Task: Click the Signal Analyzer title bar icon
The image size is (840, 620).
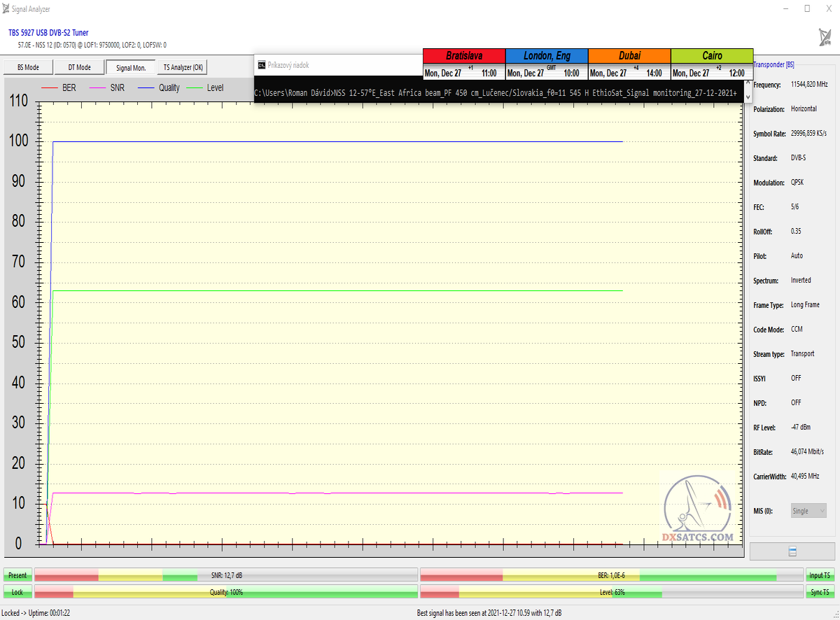Action: click(x=6, y=9)
